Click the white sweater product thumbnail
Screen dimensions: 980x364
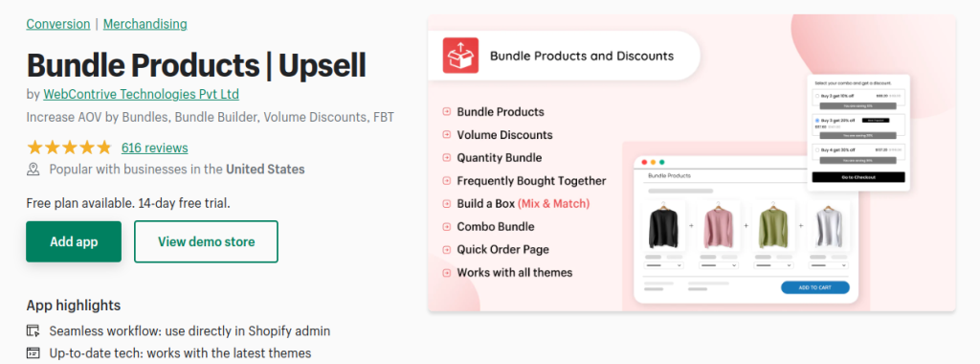(829, 226)
